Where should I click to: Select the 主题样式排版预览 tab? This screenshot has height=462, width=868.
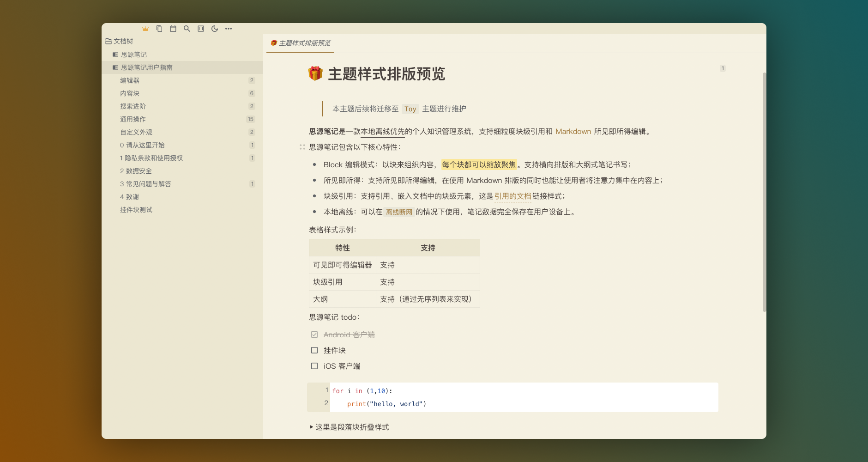coord(301,43)
